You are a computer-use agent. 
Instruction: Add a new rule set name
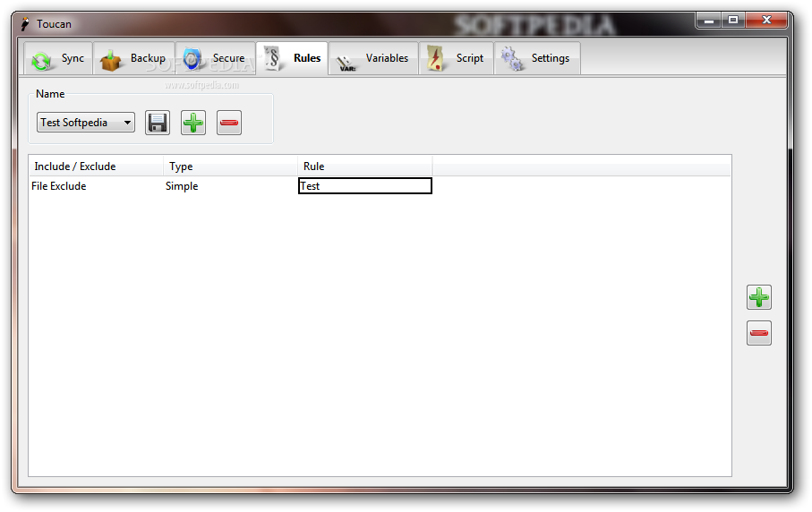(x=193, y=123)
